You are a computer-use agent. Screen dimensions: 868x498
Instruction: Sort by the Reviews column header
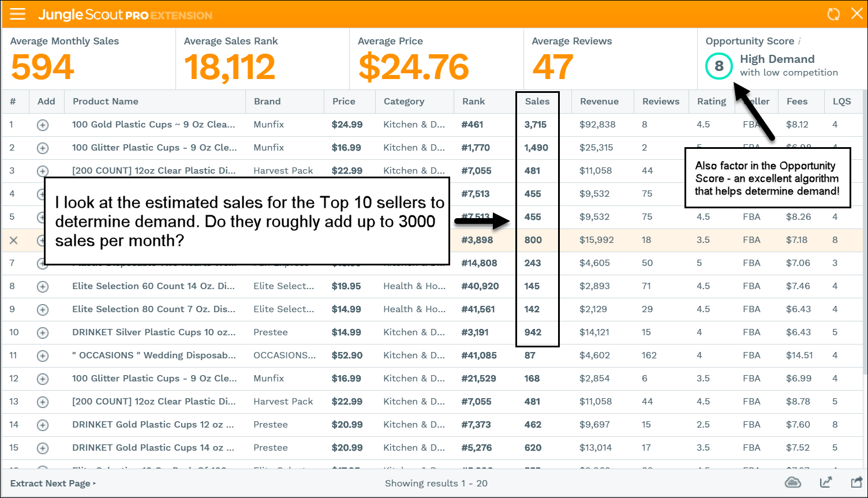(661, 102)
